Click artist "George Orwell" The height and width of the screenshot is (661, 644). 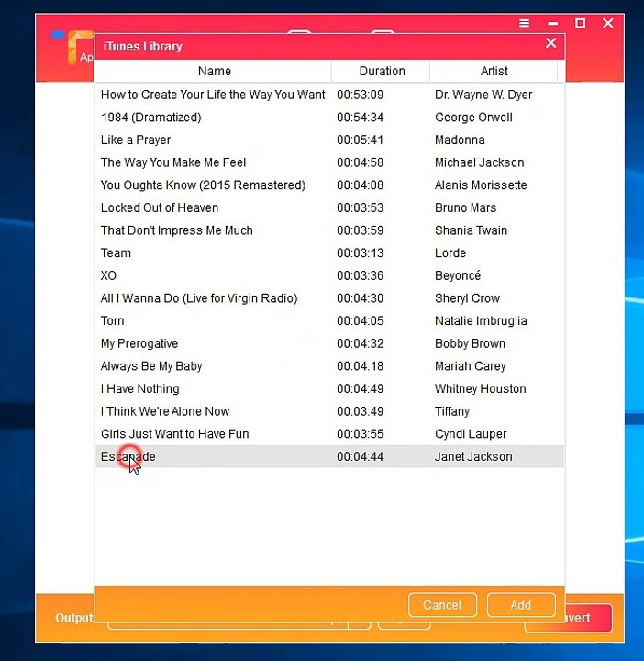473,118
